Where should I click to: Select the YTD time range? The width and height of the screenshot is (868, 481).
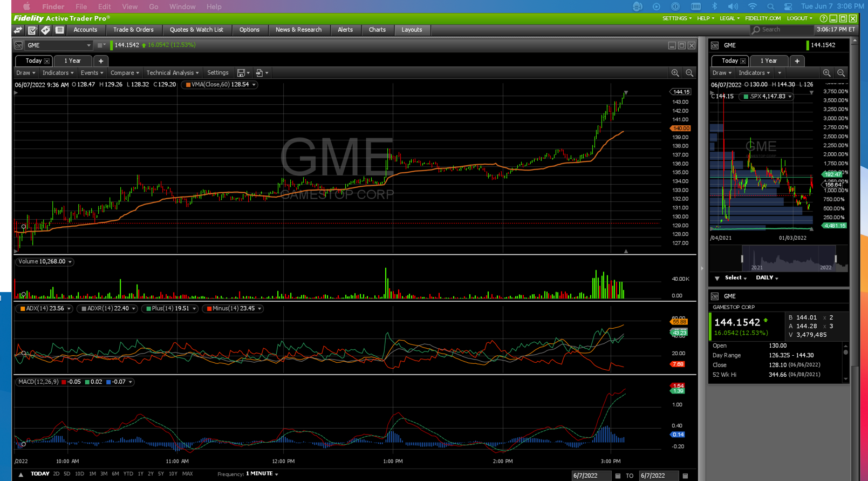(x=128, y=474)
